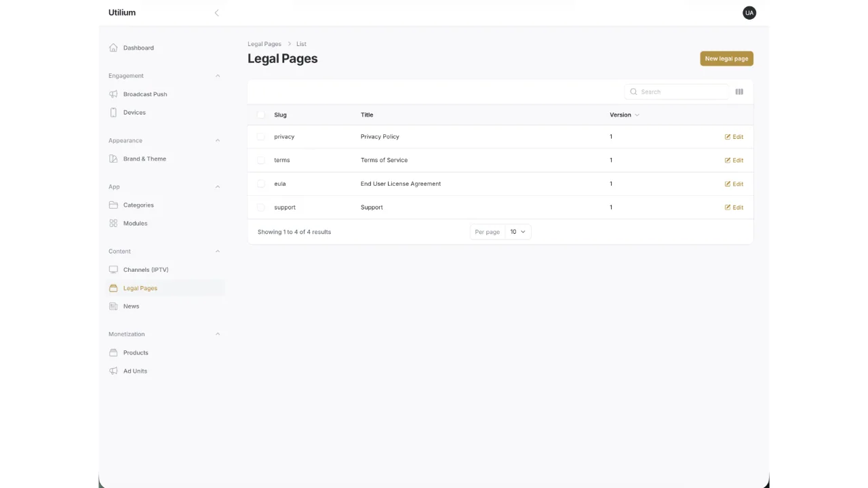Image resolution: width=868 pixels, height=488 pixels.
Task: Collapse the sidebar with the arrow icon
Action: [x=216, y=13]
